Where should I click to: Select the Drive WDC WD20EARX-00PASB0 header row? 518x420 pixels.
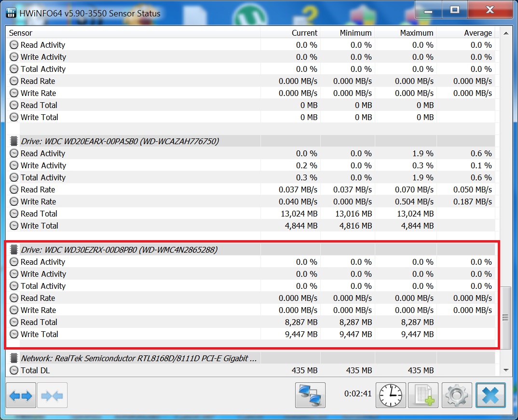click(250, 141)
